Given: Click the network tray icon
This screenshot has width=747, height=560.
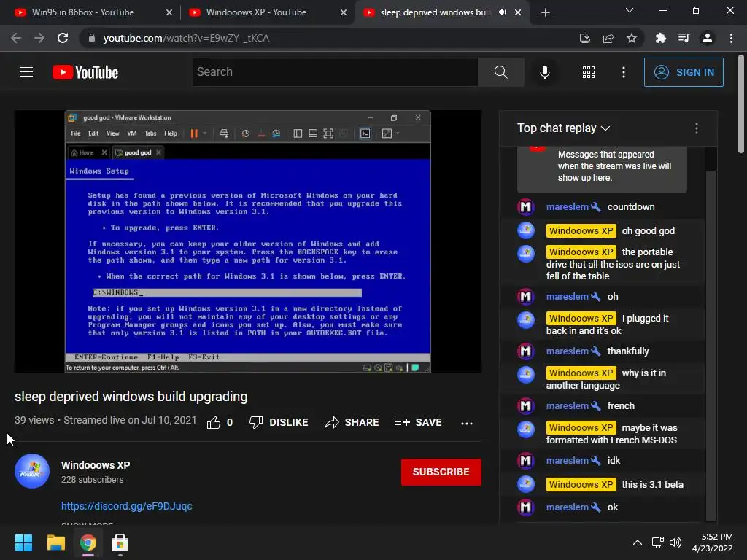Looking at the screenshot, I should coord(658,542).
